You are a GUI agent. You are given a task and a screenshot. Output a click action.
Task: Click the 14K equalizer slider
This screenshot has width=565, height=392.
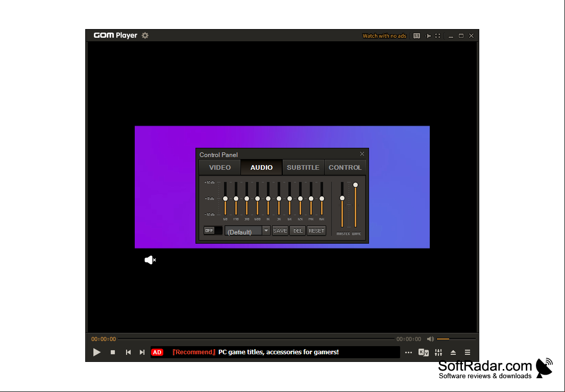[x=311, y=198]
